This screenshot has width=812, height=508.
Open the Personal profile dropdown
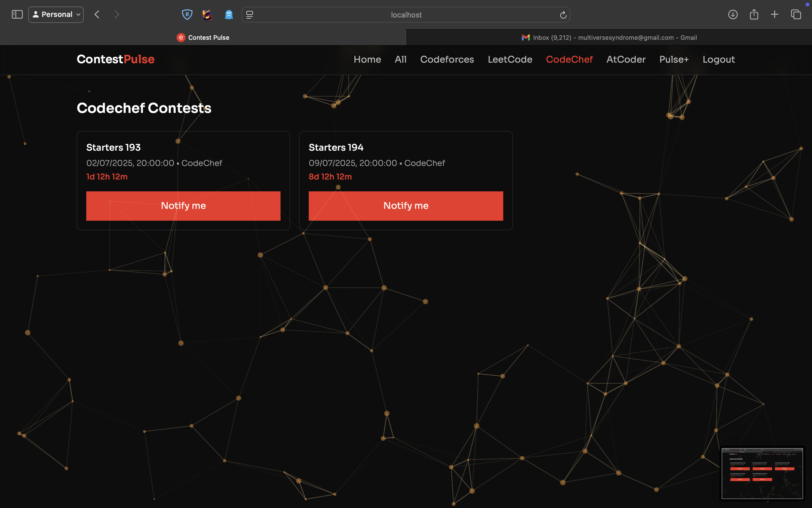(56, 14)
